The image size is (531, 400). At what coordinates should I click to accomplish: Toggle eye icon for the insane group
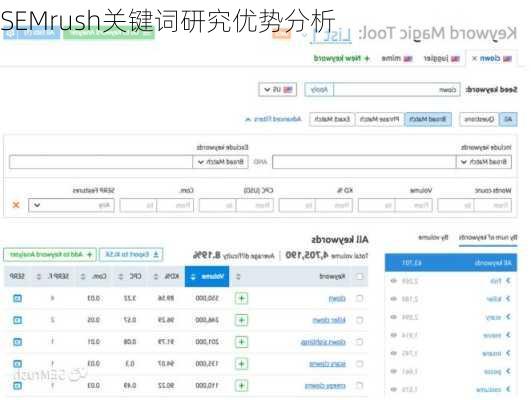pos(394,353)
